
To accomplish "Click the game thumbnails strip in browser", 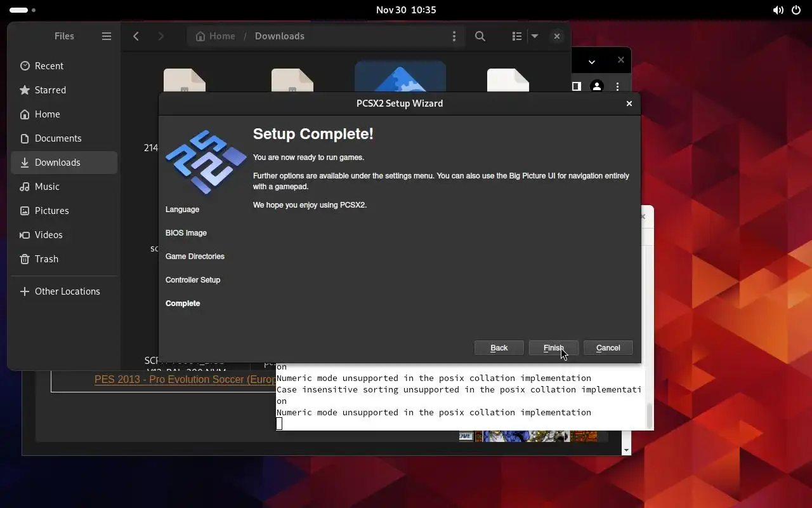I will point(528,436).
